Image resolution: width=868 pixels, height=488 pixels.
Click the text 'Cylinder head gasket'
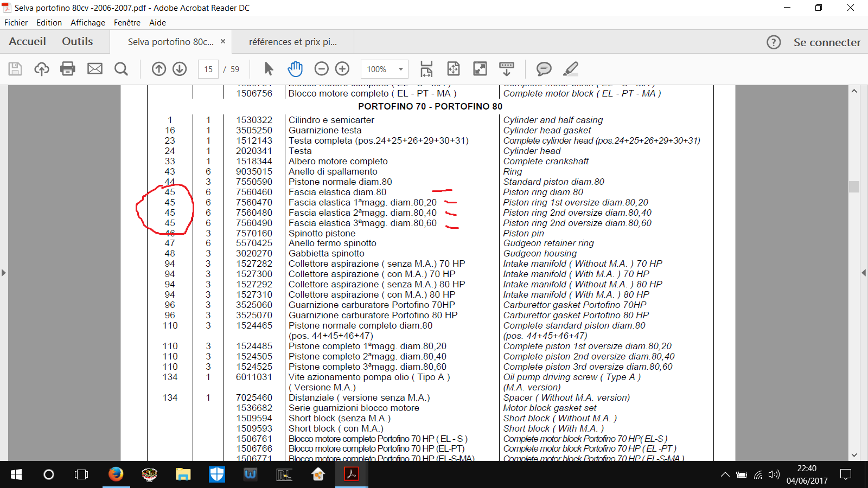547,130
